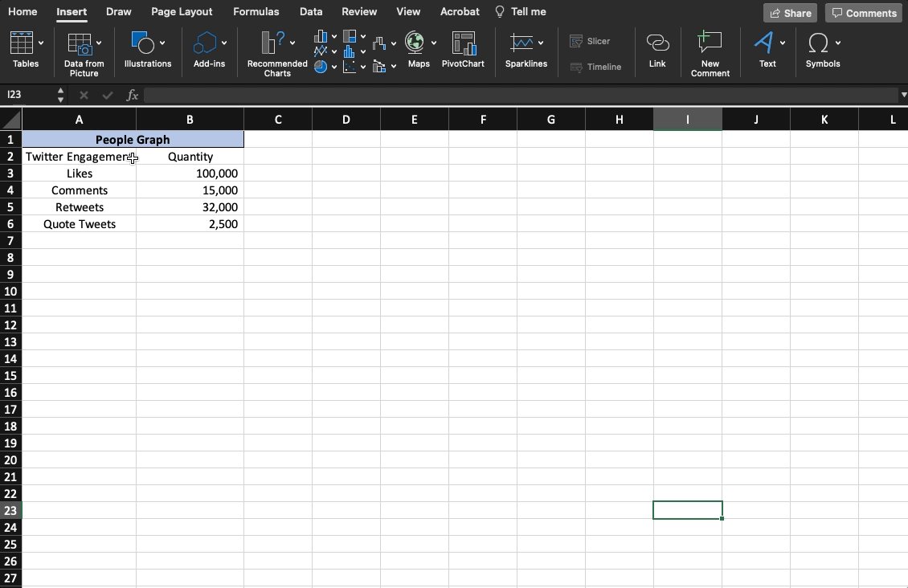This screenshot has width=908, height=588.
Task: Click the Add-ins hexagon icon
Action: [x=204, y=43]
